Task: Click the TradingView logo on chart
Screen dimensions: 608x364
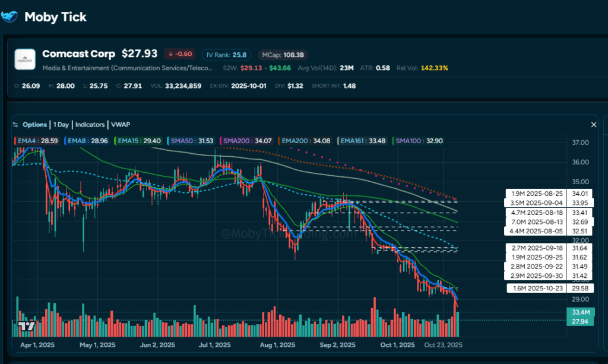Action: point(26,326)
